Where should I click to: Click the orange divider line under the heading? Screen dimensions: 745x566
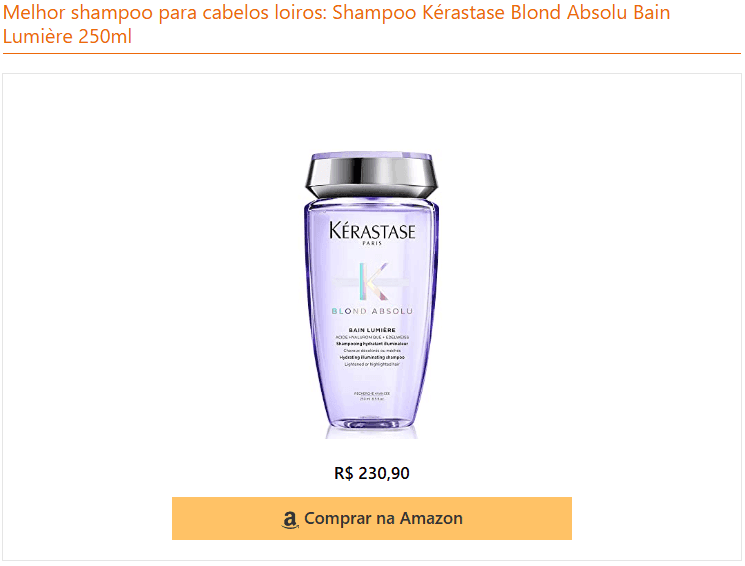[372, 54]
